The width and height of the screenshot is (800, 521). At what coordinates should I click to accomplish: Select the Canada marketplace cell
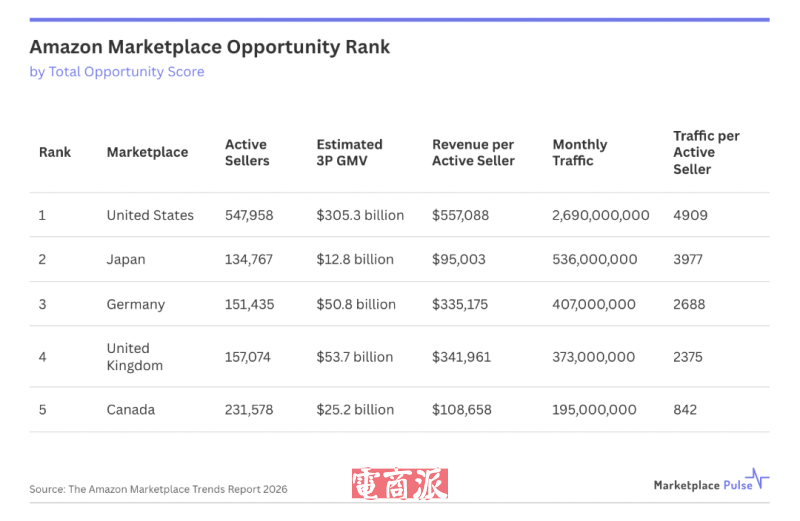click(x=131, y=409)
